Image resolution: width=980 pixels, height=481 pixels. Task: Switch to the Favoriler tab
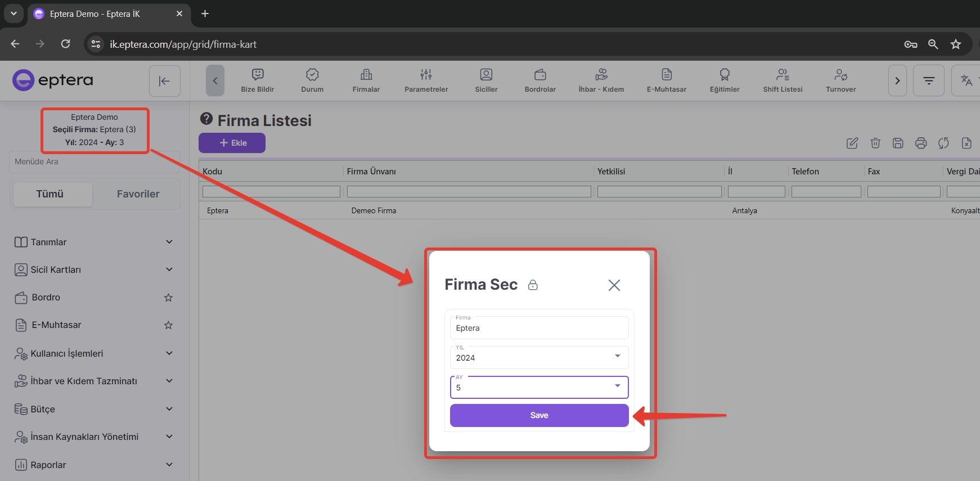[138, 194]
